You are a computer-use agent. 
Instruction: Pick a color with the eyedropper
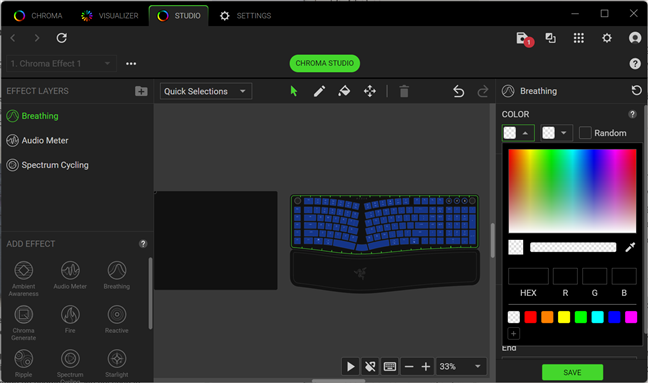(x=630, y=247)
